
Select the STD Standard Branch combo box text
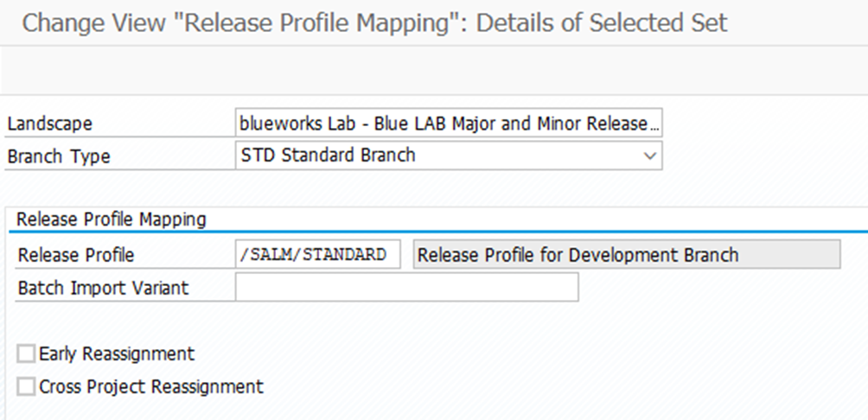pyautogui.click(x=329, y=156)
